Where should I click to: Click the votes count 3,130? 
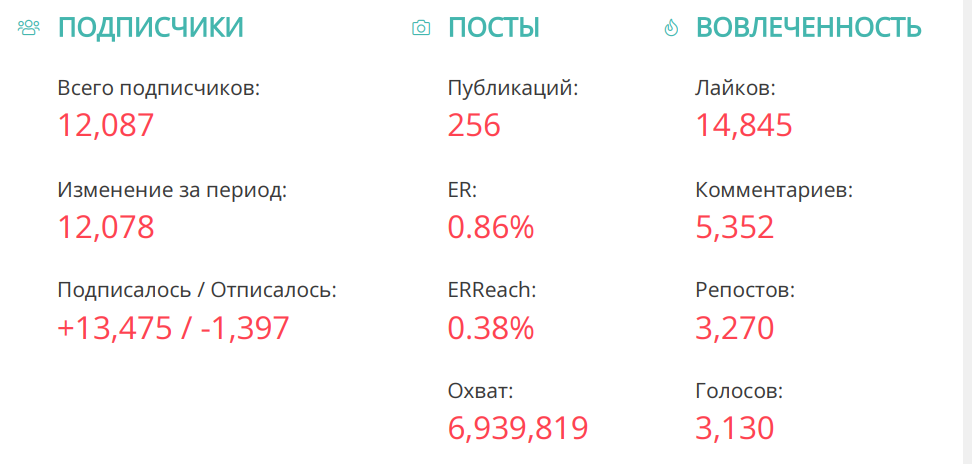click(735, 428)
